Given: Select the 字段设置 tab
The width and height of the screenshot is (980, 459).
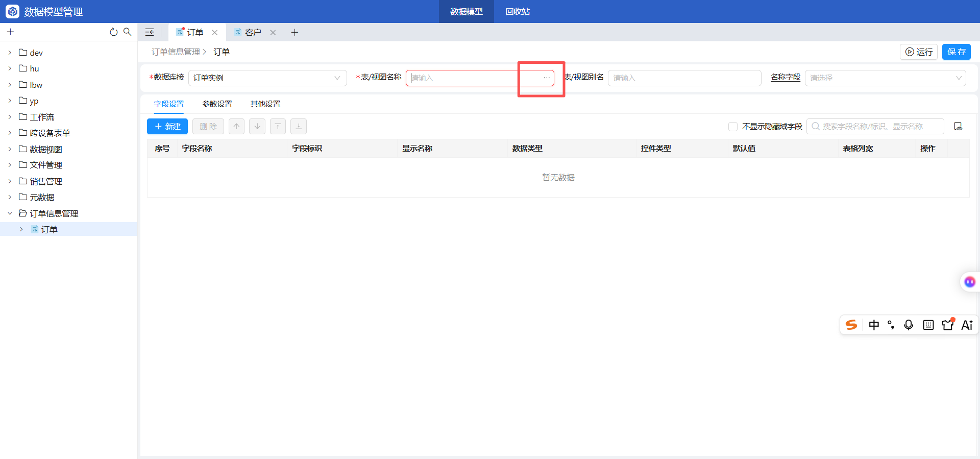Looking at the screenshot, I should click(x=169, y=104).
